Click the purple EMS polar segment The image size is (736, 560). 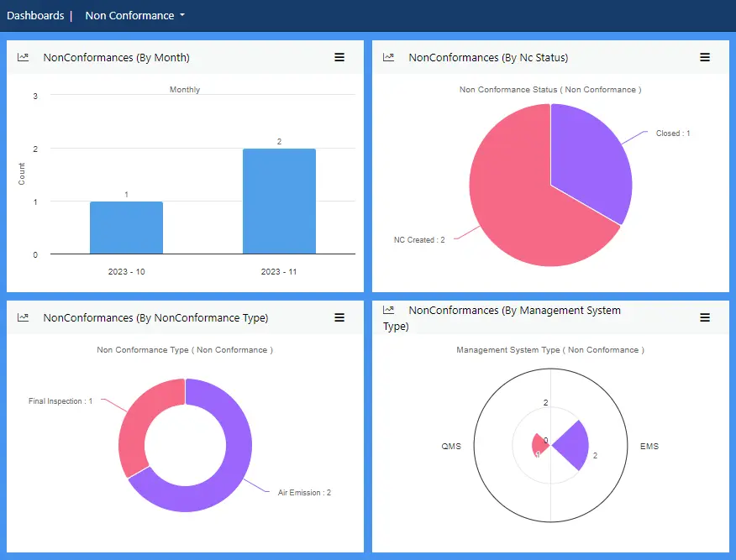click(x=571, y=445)
